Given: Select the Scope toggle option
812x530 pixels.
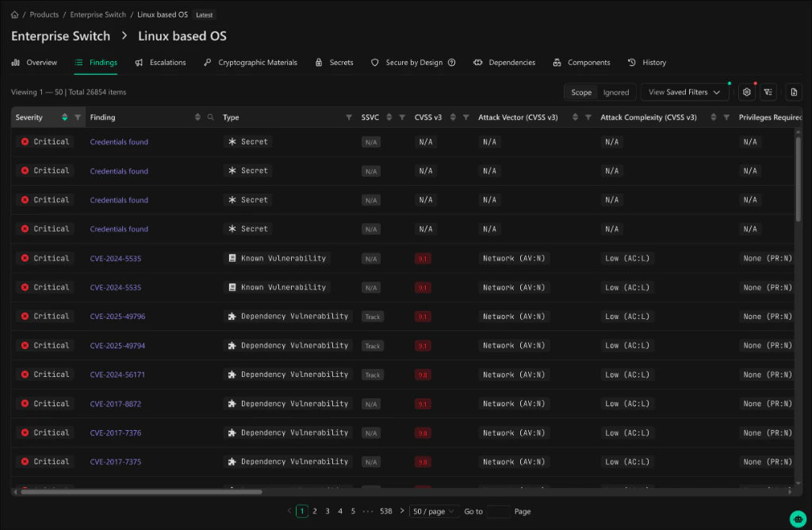Looking at the screenshot, I should pyautogui.click(x=581, y=92).
